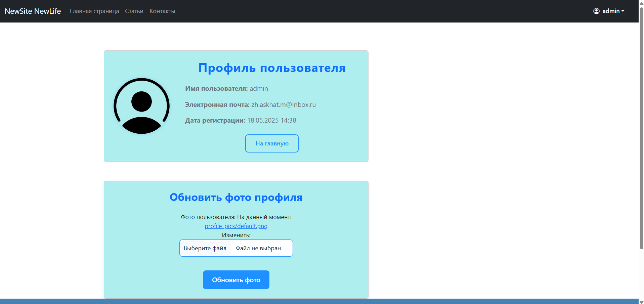Click the user account icon in navbar
The width and height of the screenshot is (644, 304).
596,11
